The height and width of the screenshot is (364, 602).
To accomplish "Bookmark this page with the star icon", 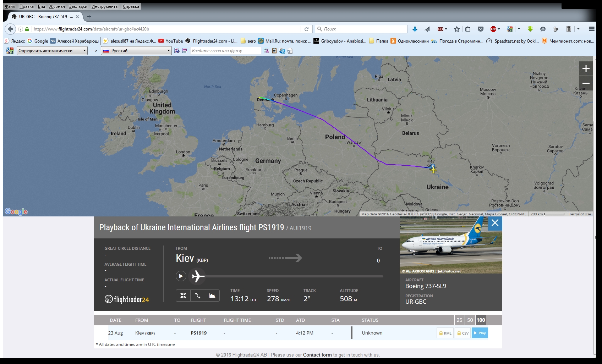I will point(457,29).
